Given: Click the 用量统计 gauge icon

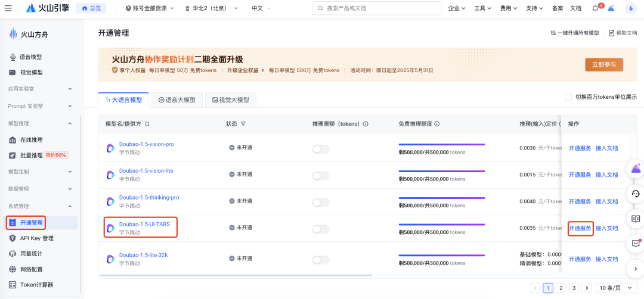Looking at the screenshot, I should (x=13, y=254).
